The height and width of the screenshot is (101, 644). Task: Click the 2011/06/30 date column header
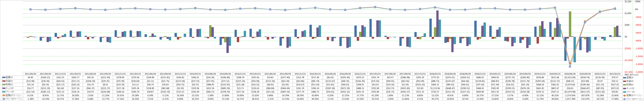pyautogui.click(x=30, y=74)
